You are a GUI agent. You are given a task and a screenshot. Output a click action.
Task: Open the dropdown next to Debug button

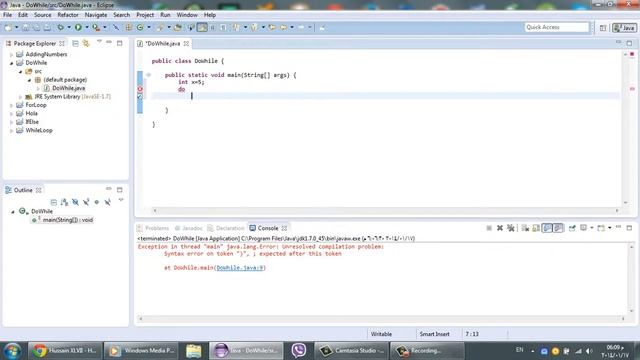click(69, 27)
